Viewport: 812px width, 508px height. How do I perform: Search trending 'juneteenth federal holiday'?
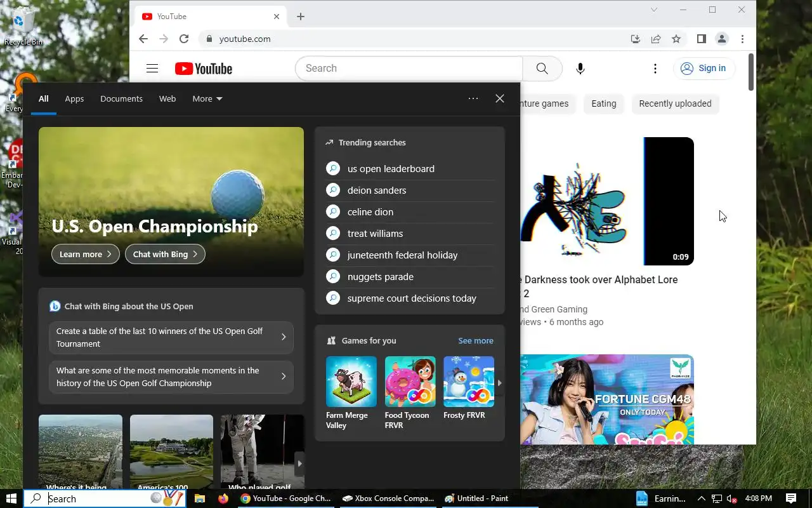point(410,255)
